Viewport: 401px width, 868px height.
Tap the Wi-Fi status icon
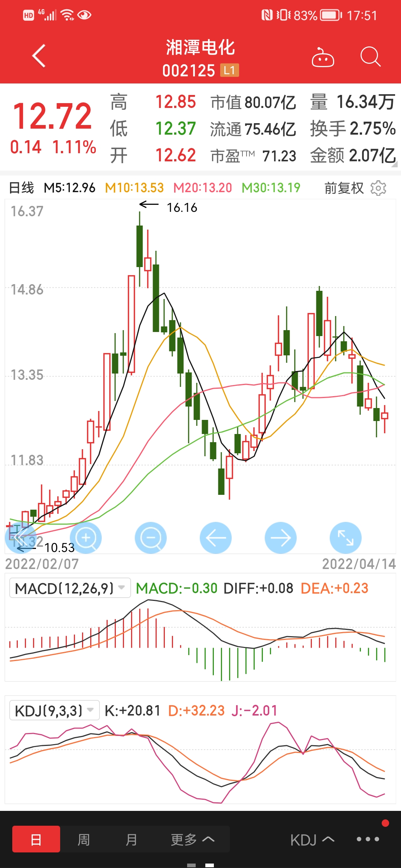pyautogui.click(x=67, y=15)
